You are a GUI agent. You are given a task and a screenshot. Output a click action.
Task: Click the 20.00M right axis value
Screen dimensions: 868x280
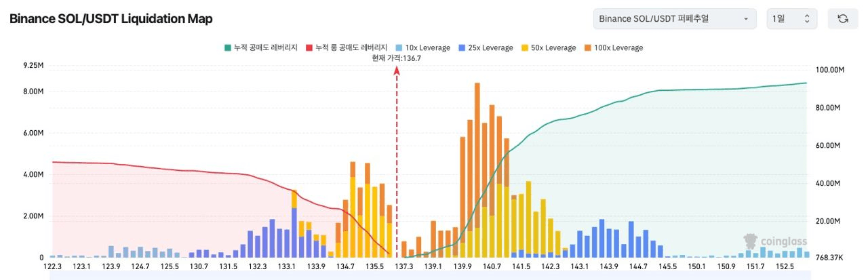828,222
